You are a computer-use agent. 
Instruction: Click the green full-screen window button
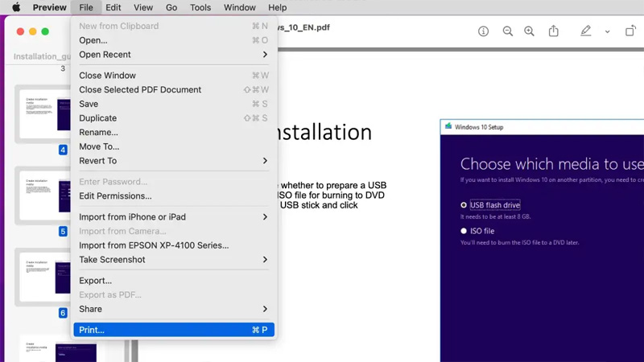[x=46, y=31]
